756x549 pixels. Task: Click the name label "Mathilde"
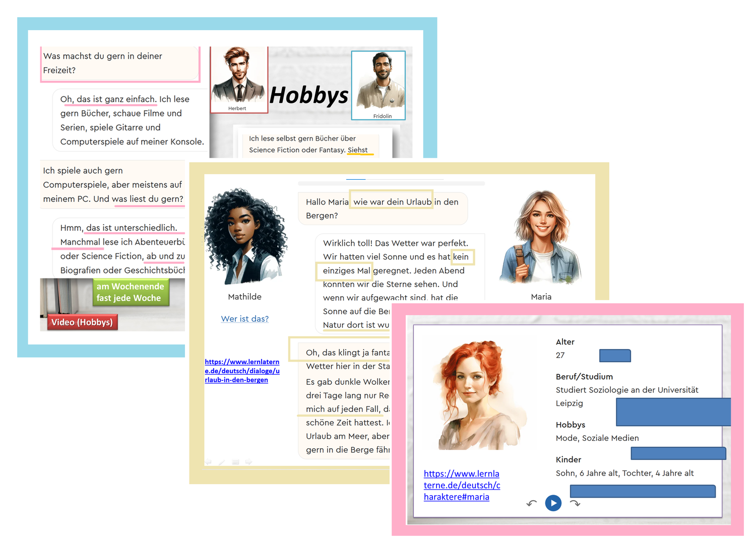pyautogui.click(x=245, y=297)
